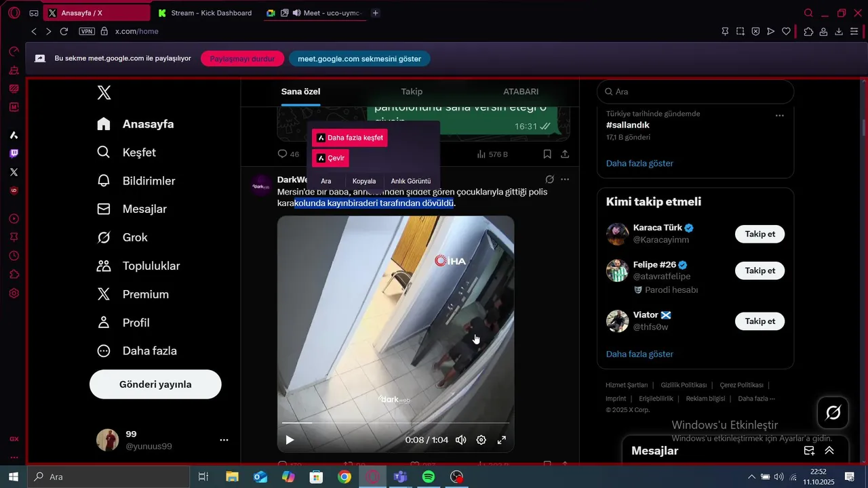The image size is (868, 488).
Task: Open Profil page
Action: point(123,323)
